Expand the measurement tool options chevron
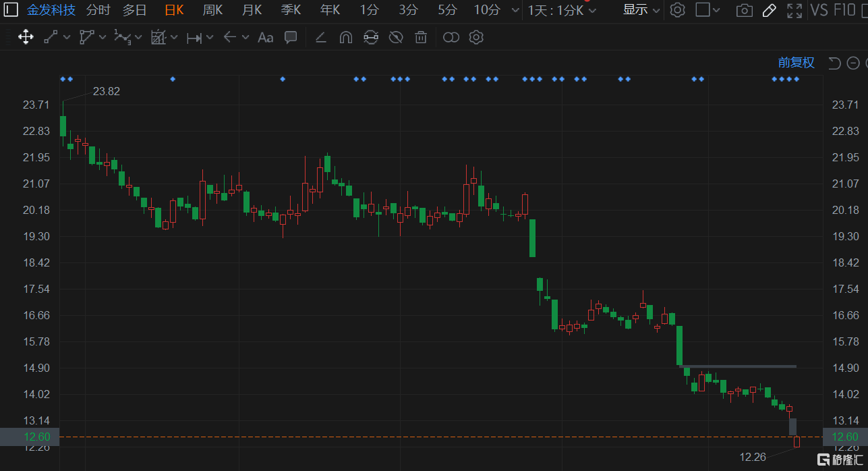 174,38
